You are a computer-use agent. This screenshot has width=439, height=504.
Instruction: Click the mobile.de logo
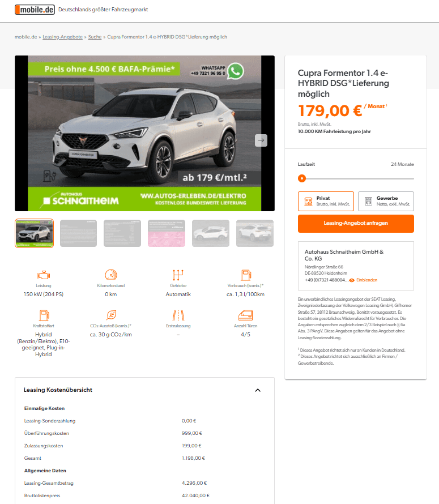coord(35,10)
